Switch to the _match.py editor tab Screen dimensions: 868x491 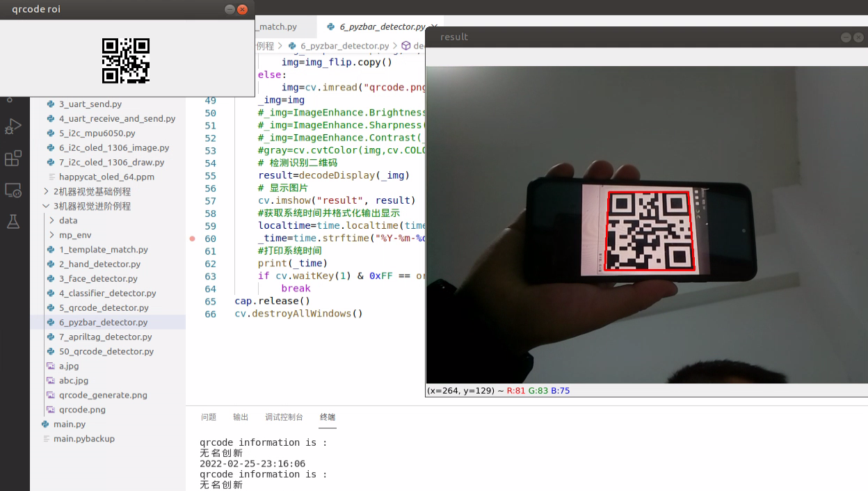click(278, 26)
